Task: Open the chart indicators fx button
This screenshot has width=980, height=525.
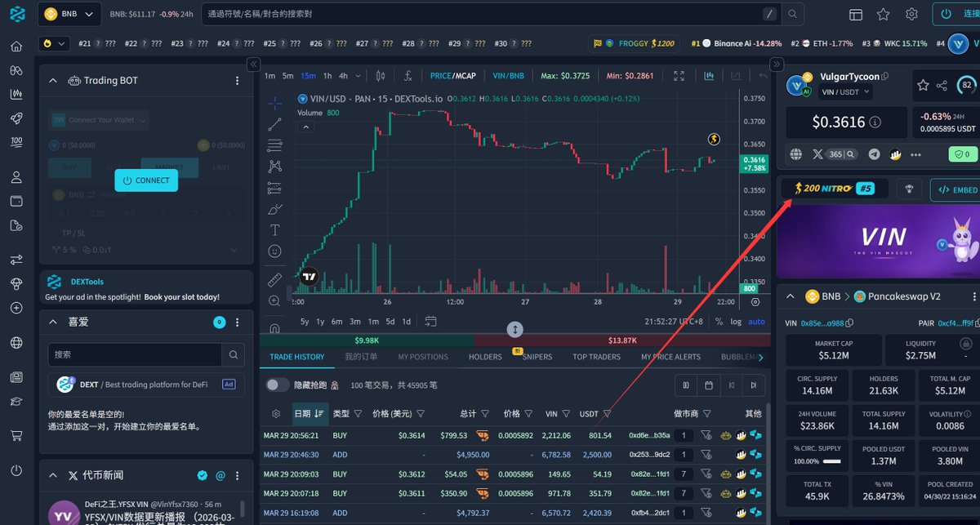Action: tap(408, 76)
